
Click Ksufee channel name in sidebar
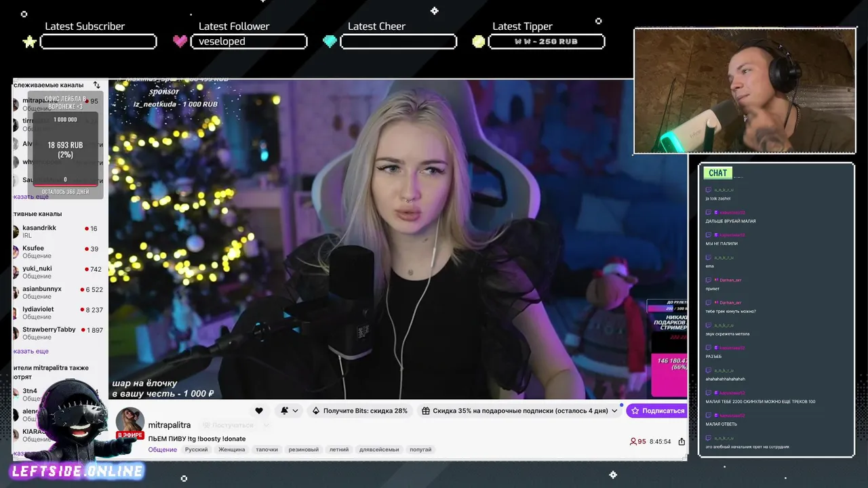[33, 248]
